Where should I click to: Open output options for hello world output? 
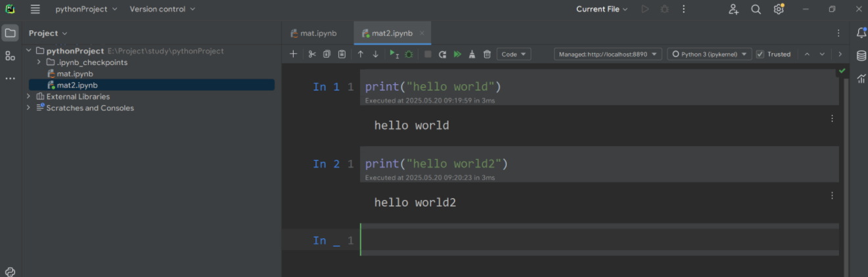click(832, 118)
